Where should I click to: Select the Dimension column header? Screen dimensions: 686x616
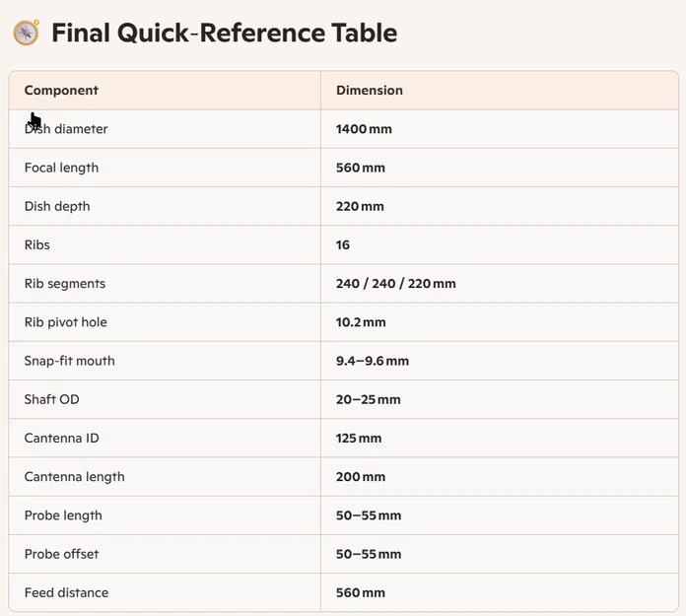click(x=370, y=90)
